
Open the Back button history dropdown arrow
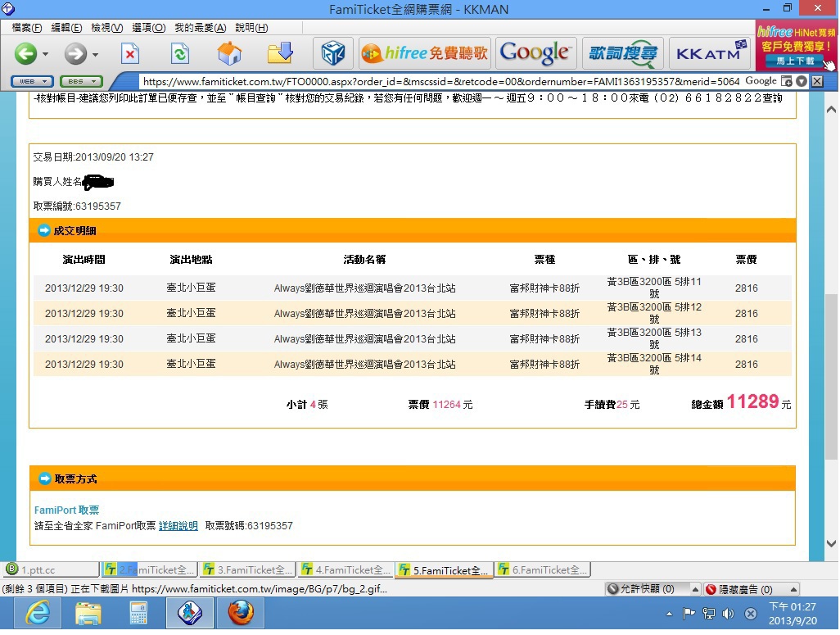[x=46, y=54]
